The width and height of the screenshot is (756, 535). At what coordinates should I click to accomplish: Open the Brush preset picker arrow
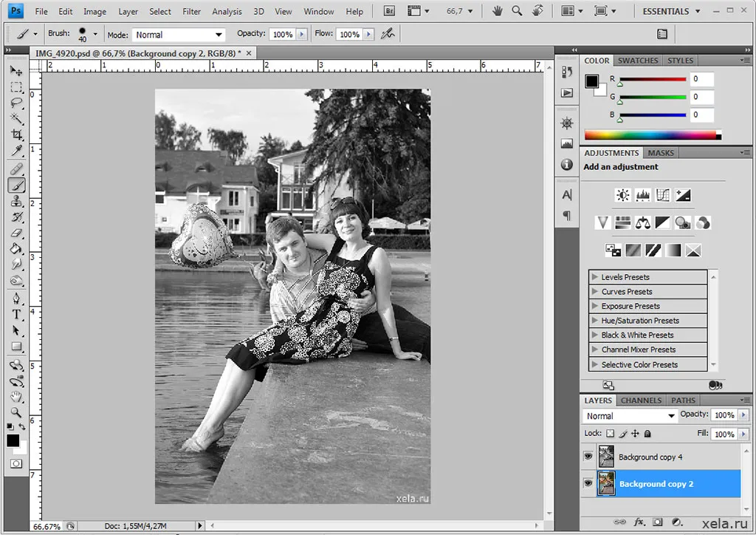[x=95, y=34]
